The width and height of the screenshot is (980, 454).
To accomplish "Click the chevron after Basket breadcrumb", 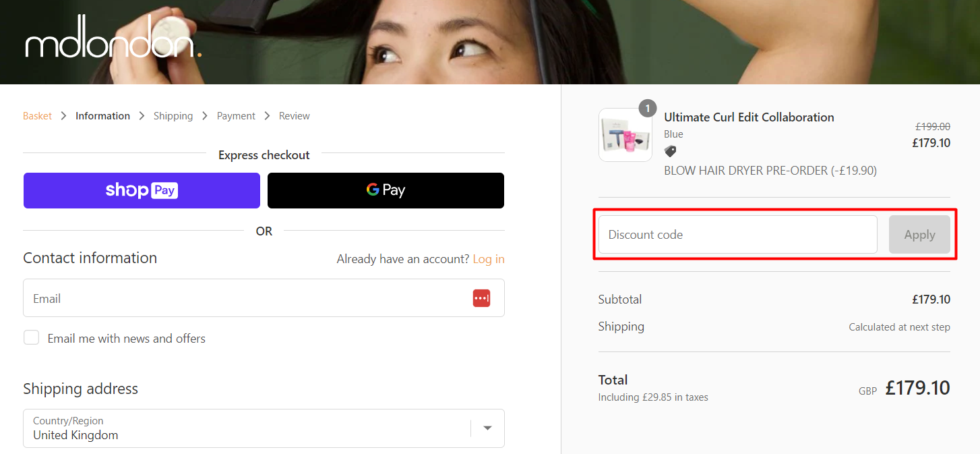I will pos(63,116).
